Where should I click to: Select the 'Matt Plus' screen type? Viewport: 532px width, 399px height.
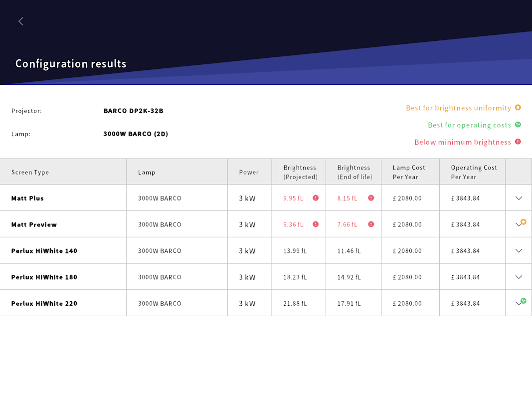tap(27, 199)
